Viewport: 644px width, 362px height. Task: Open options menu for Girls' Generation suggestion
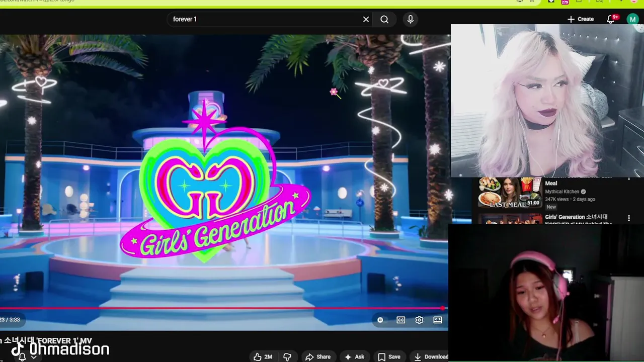pyautogui.click(x=629, y=218)
